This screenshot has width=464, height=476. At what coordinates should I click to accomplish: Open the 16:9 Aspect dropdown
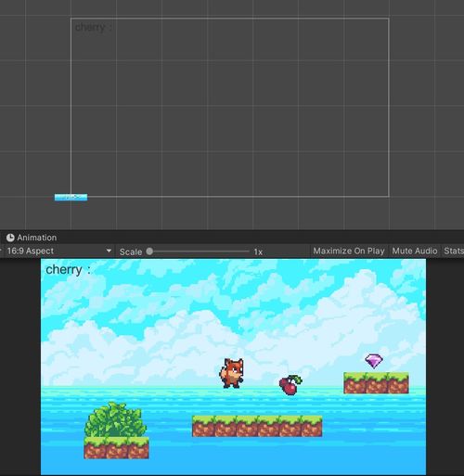(x=59, y=251)
